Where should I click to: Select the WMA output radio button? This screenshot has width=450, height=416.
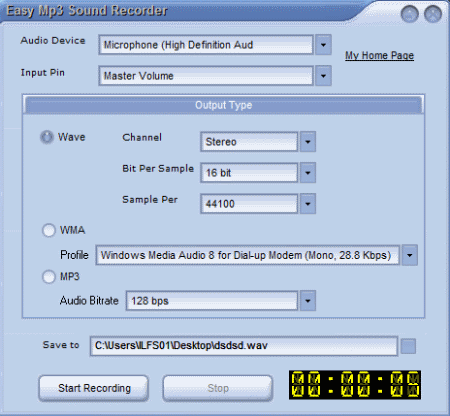click(x=49, y=230)
